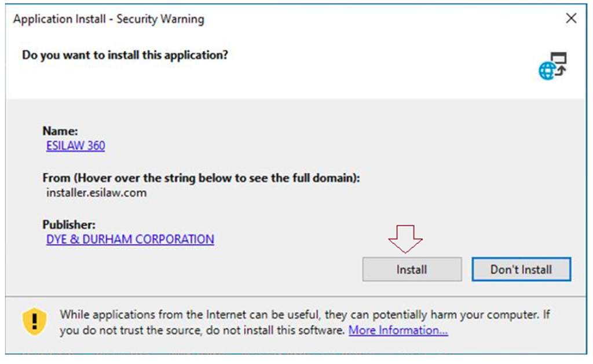The image size is (593, 364).
Task: Click the Application Install title bar text
Action: [109, 19]
